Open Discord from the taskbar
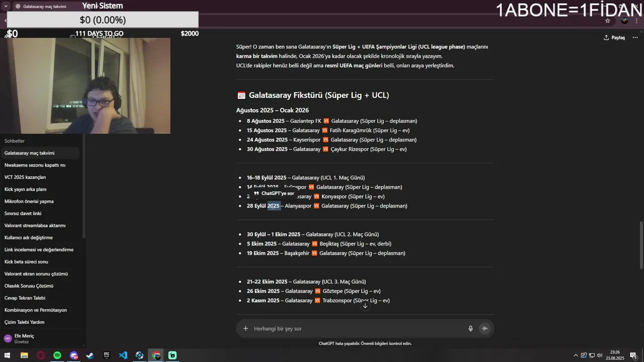 point(74,355)
